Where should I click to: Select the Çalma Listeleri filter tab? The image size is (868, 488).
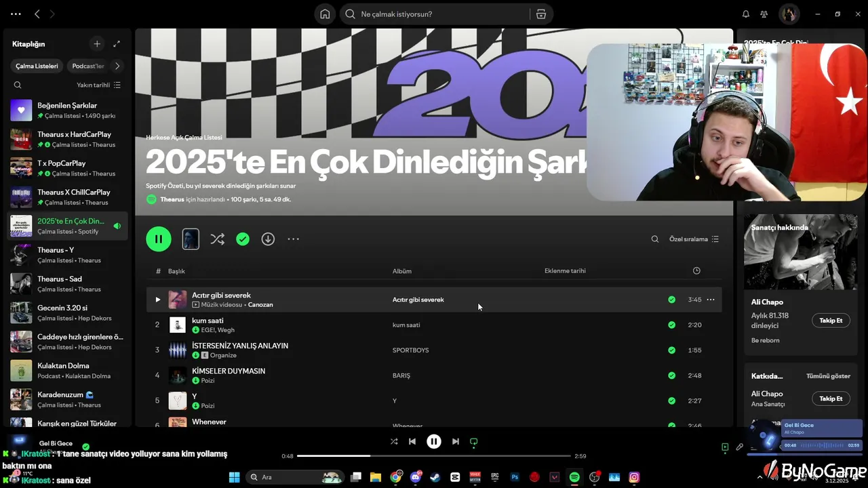click(37, 66)
